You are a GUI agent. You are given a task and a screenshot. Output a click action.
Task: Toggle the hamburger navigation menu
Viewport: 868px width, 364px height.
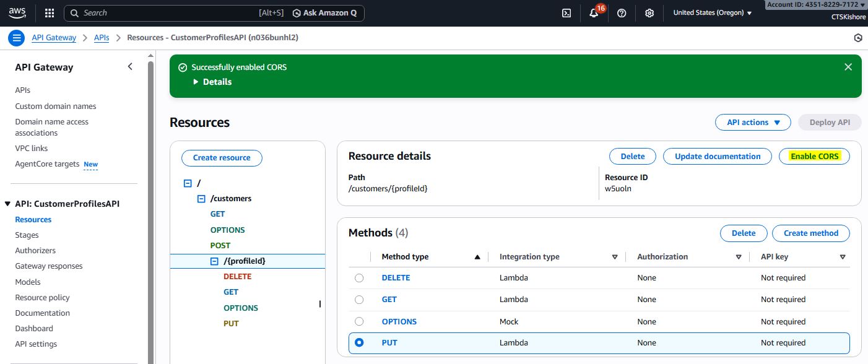[x=16, y=38]
